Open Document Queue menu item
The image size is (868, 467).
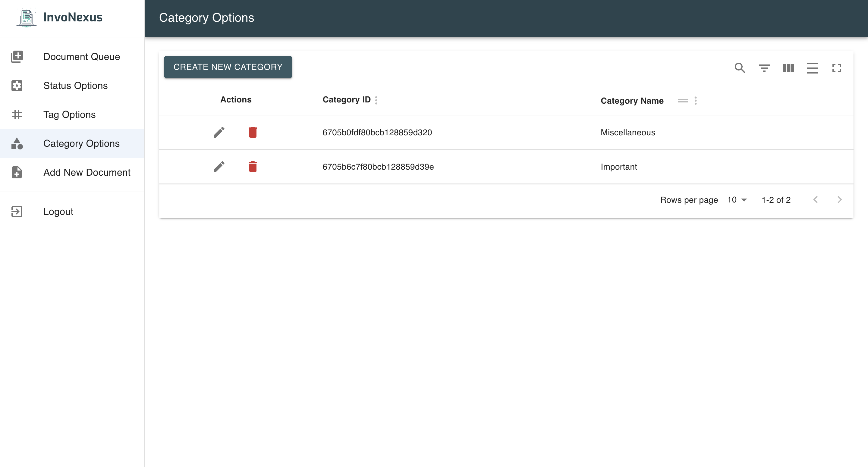(x=72, y=57)
